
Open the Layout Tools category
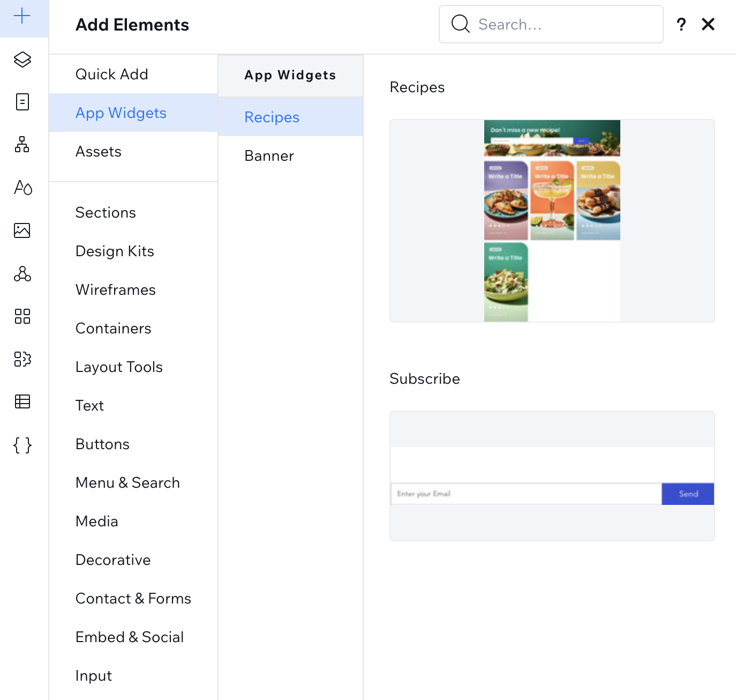pyautogui.click(x=119, y=367)
